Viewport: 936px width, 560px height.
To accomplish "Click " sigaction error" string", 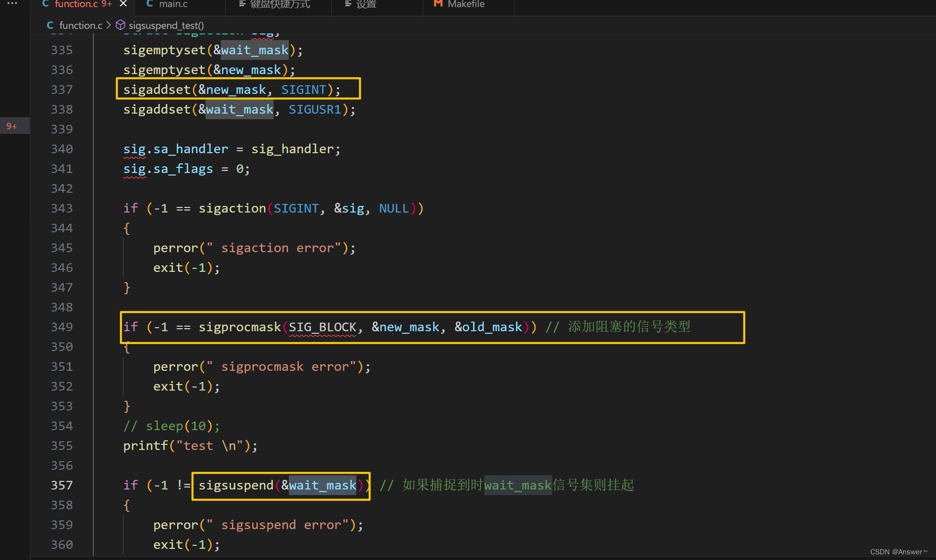I will (274, 248).
